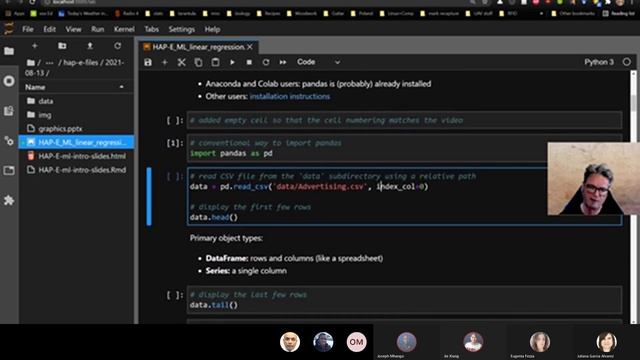
Task: Go to hap-e-files in the breadcrumb
Action: tap(81, 62)
